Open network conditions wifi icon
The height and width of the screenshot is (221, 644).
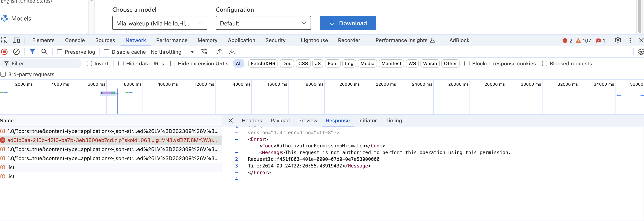(x=204, y=52)
